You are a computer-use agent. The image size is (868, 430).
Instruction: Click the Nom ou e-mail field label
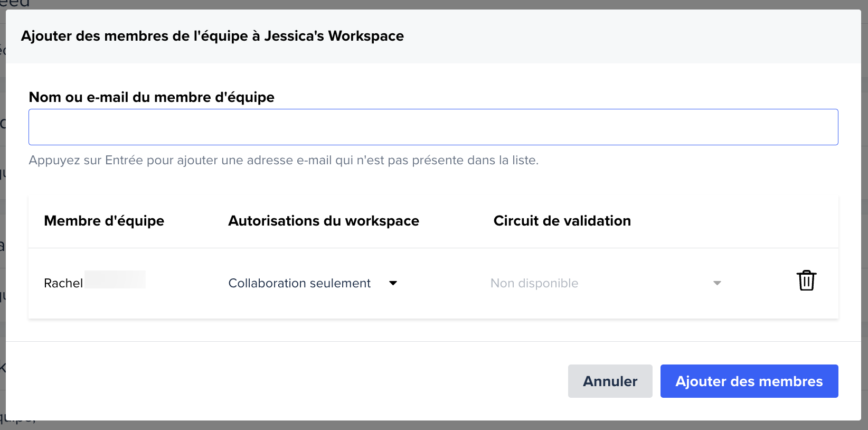coord(152,97)
